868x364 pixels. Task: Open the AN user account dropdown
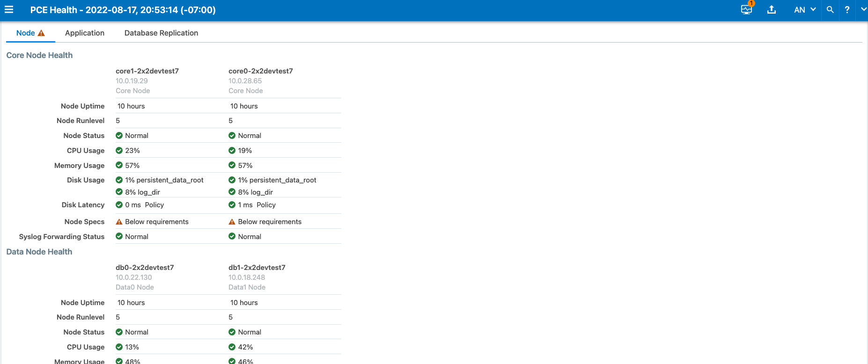pos(805,10)
